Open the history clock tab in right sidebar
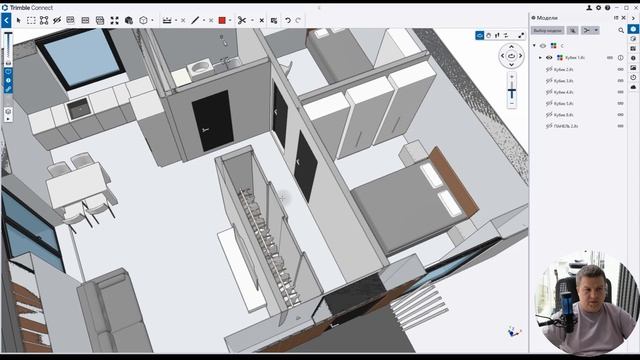 coord(633,77)
